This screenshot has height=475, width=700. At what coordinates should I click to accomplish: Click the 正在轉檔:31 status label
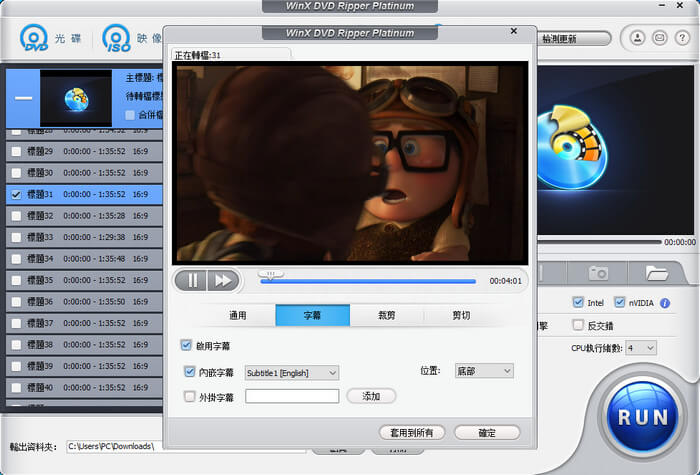197,55
